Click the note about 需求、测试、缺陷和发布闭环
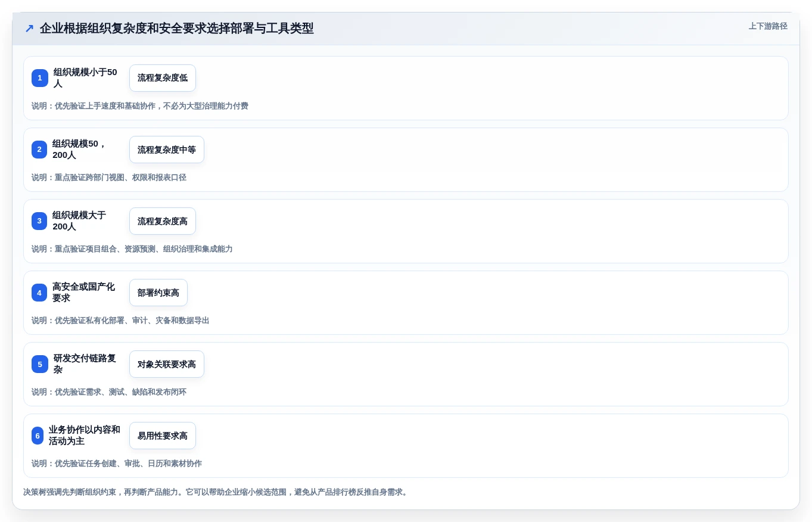The width and height of the screenshot is (812, 522). (x=109, y=392)
